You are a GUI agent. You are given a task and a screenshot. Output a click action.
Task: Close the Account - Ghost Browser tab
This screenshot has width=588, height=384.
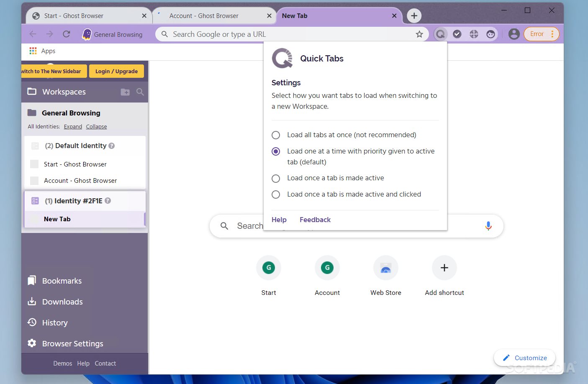tap(269, 16)
